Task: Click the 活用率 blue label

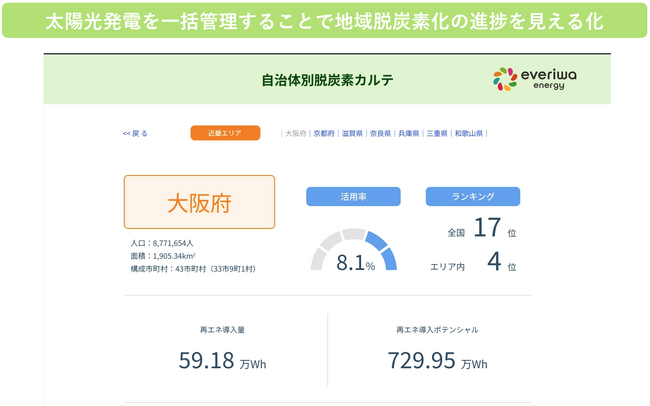Action: click(x=353, y=197)
